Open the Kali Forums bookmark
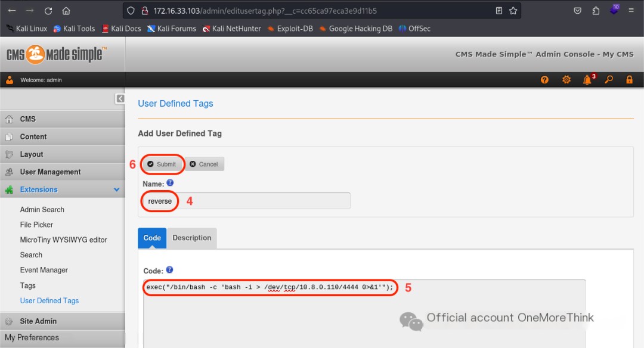The image size is (644, 348). click(172, 29)
